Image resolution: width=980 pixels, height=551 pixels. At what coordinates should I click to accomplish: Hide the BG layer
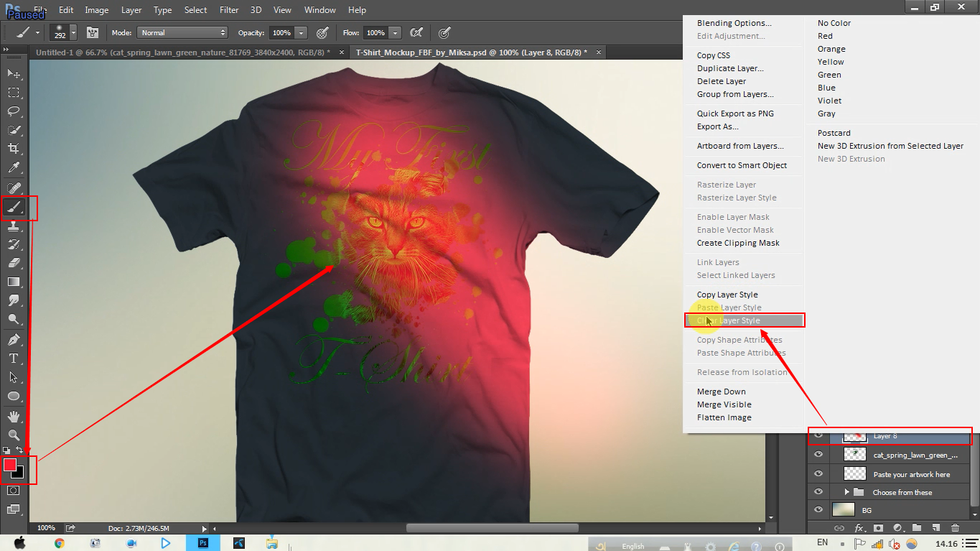click(818, 510)
